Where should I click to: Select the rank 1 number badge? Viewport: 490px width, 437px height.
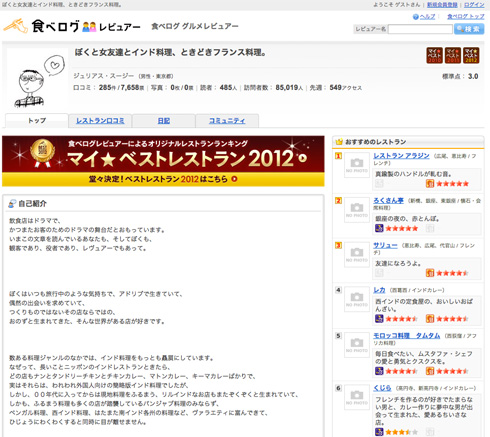(338, 156)
